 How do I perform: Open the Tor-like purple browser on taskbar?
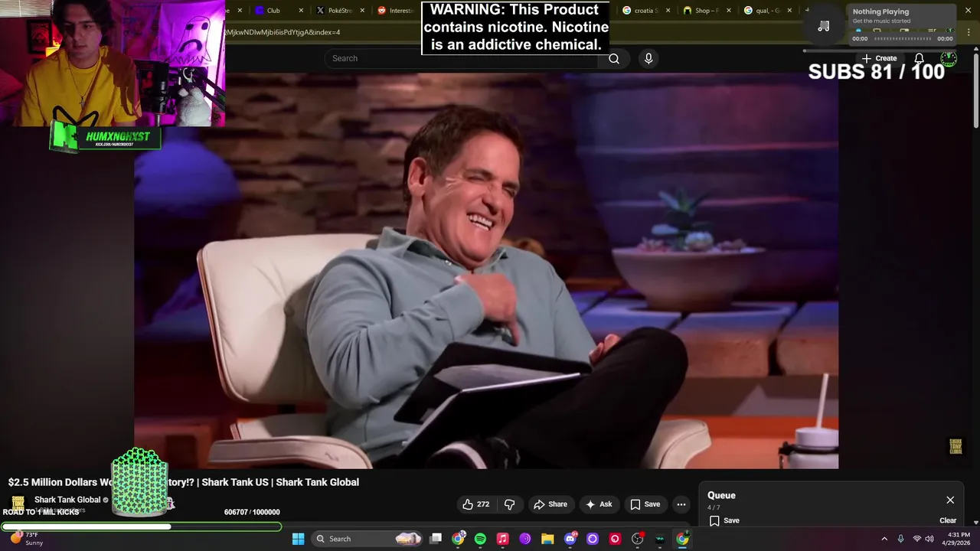525,539
